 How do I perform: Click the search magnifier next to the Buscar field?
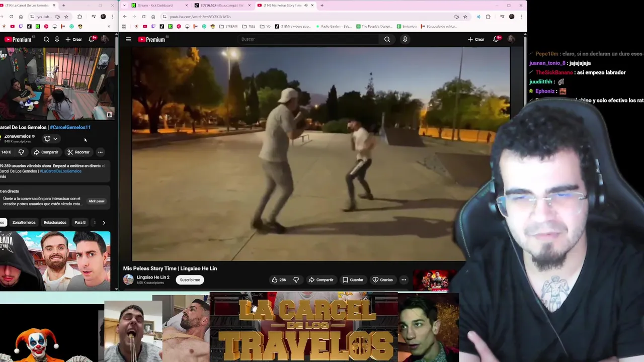pyautogui.click(x=387, y=39)
